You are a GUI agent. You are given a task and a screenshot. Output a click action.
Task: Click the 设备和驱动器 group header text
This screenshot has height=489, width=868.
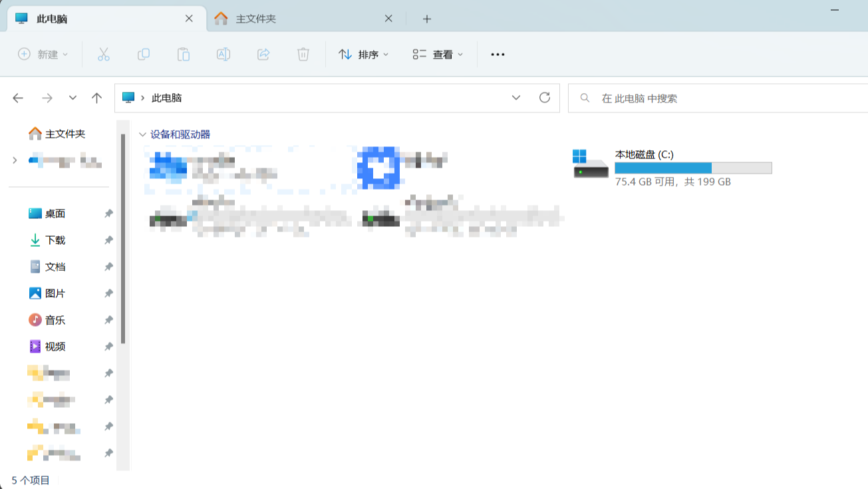point(180,134)
